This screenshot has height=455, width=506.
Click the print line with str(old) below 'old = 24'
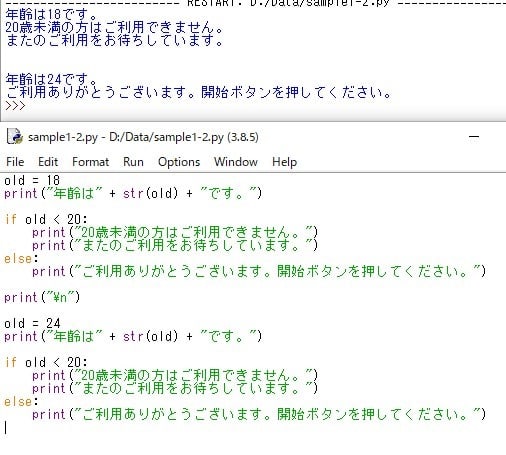(x=133, y=336)
